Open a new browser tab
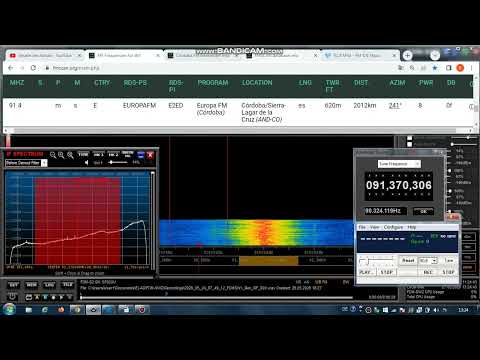This screenshot has height=360, width=480. click(407, 55)
